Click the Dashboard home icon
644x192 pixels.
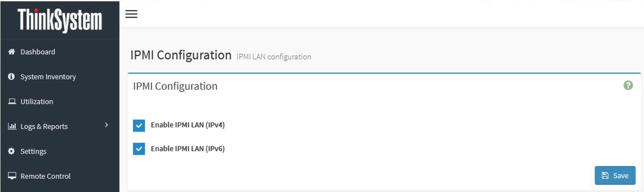tap(12, 52)
